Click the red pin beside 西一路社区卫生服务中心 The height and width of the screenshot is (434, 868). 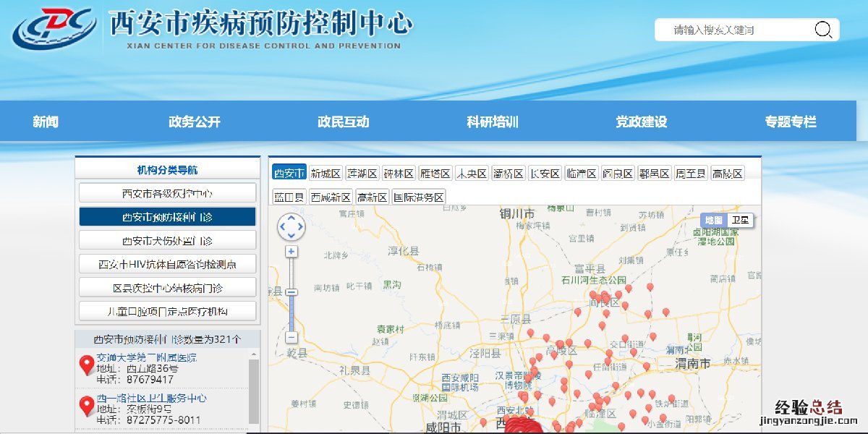coord(87,407)
